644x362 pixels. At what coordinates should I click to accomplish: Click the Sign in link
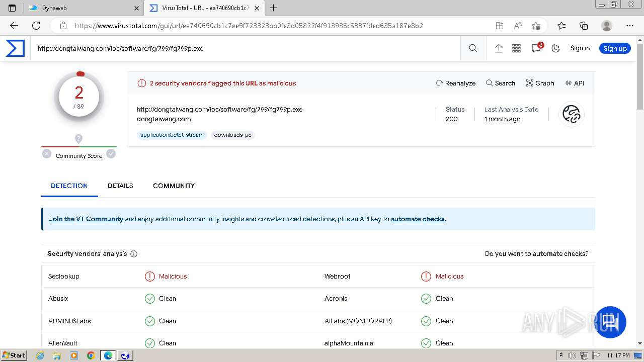tap(580, 48)
